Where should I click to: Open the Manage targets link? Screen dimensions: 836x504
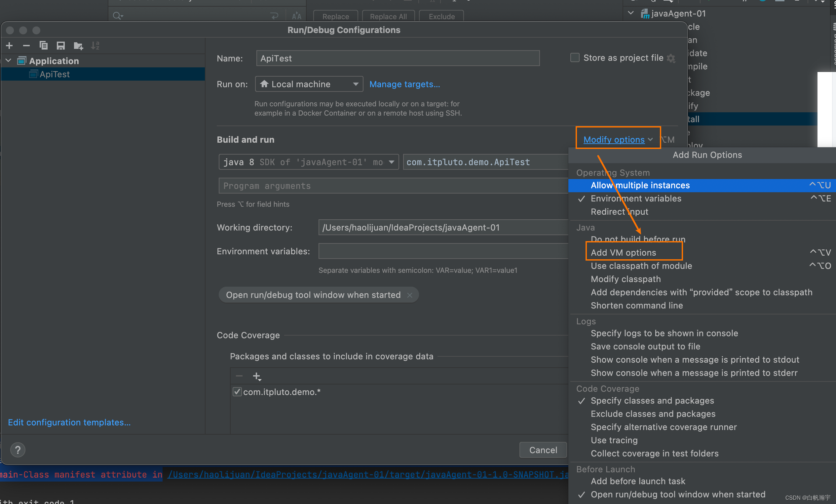[404, 84]
